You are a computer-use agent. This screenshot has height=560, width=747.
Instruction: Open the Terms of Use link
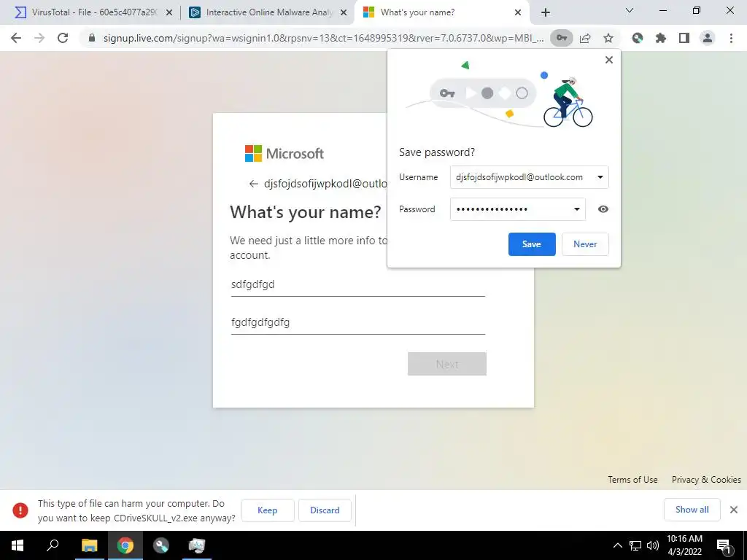coord(632,480)
